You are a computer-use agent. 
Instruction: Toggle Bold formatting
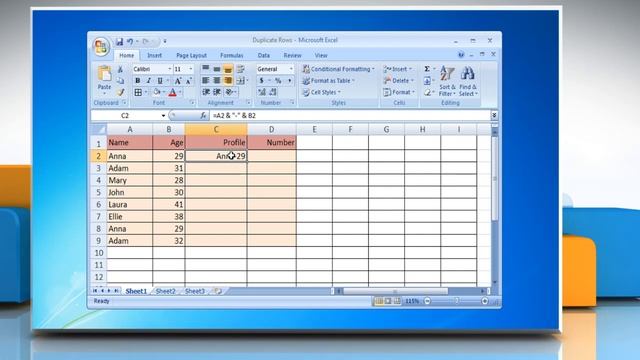tap(138, 81)
